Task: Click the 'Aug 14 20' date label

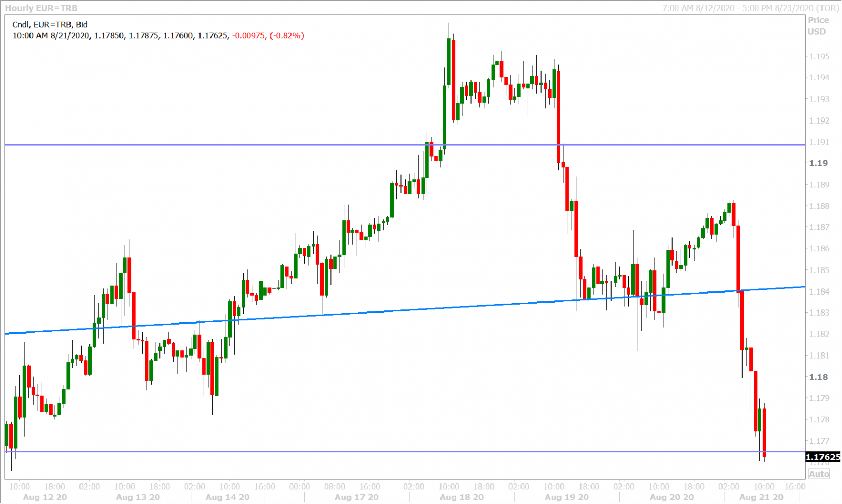Action: click(227, 497)
